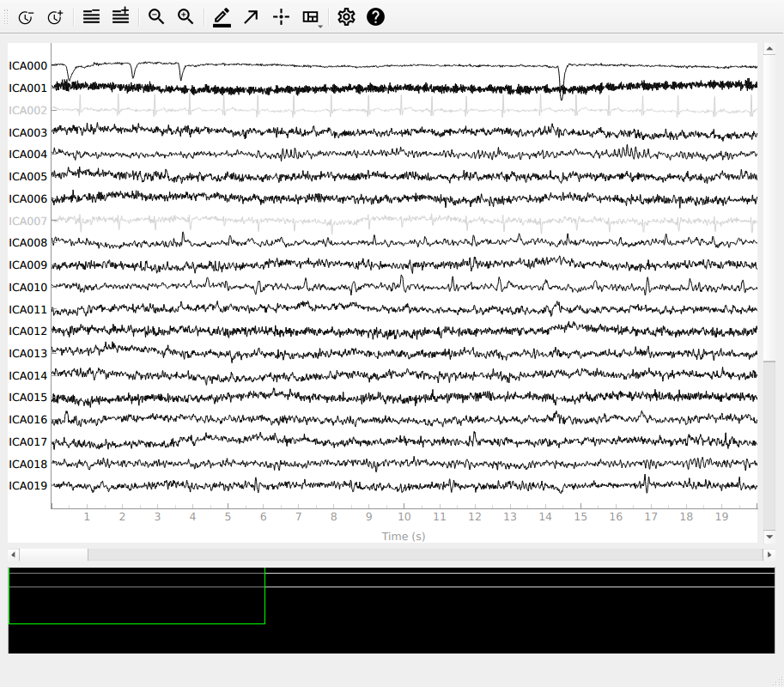Click the ICA006 component label

click(x=28, y=199)
